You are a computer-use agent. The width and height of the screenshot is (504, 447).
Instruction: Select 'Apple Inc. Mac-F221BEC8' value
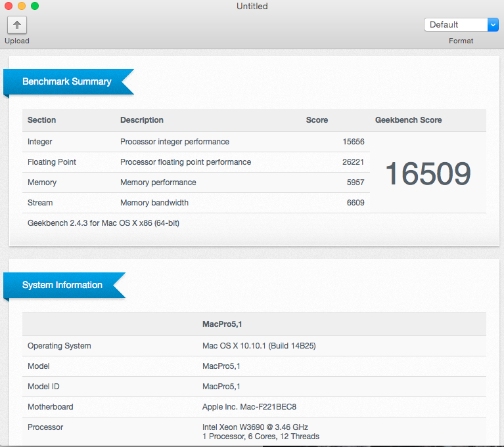coord(249,407)
